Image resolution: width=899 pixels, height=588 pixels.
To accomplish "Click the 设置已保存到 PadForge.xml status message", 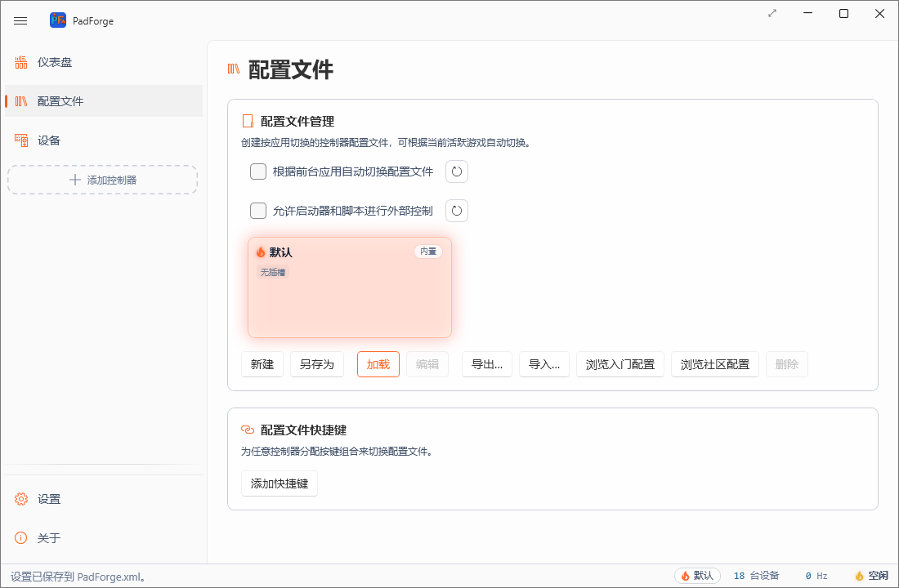I will click(x=78, y=577).
